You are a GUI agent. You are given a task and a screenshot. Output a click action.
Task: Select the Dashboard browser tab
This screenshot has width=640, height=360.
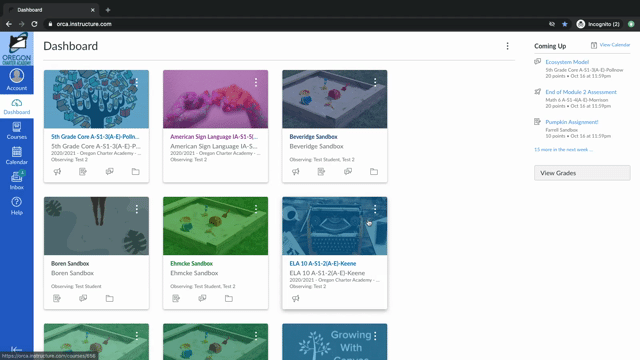coord(51,10)
